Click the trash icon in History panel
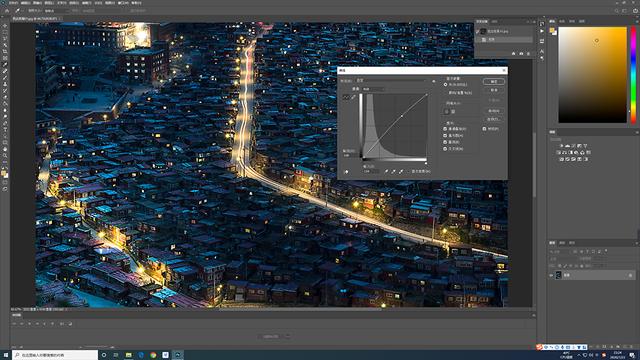Viewport: 640px width, 360px height. pyautogui.click(x=529, y=53)
